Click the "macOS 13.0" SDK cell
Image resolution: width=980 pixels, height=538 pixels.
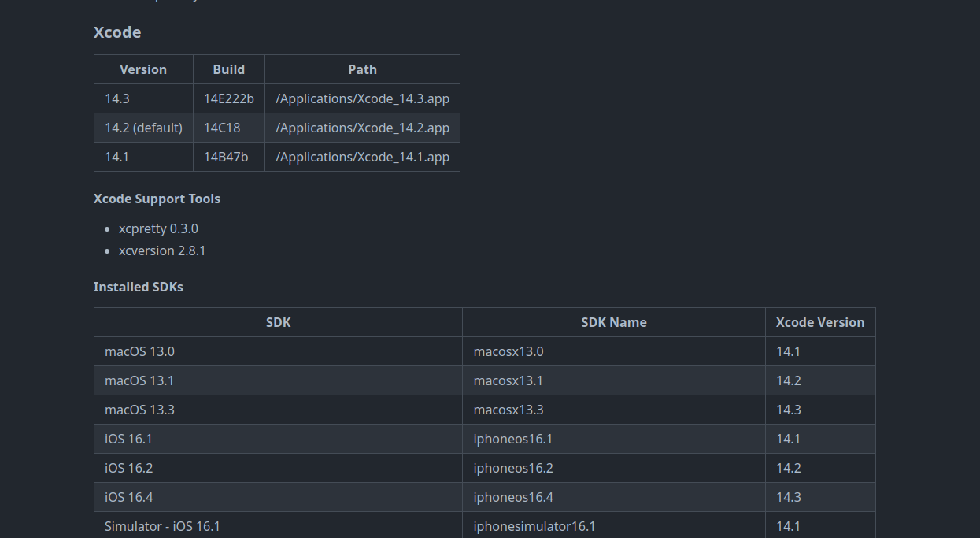click(x=278, y=351)
